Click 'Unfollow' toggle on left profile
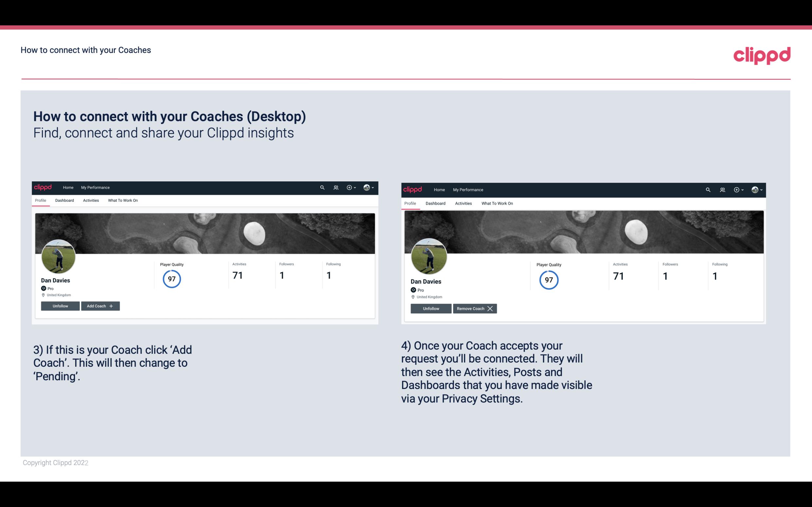812x507 pixels. pyautogui.click(x=60, y=306)
